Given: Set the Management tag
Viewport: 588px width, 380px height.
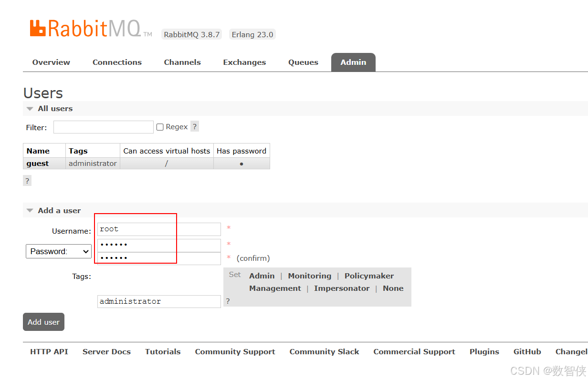Looking at the screenshot, I should 275,288.
